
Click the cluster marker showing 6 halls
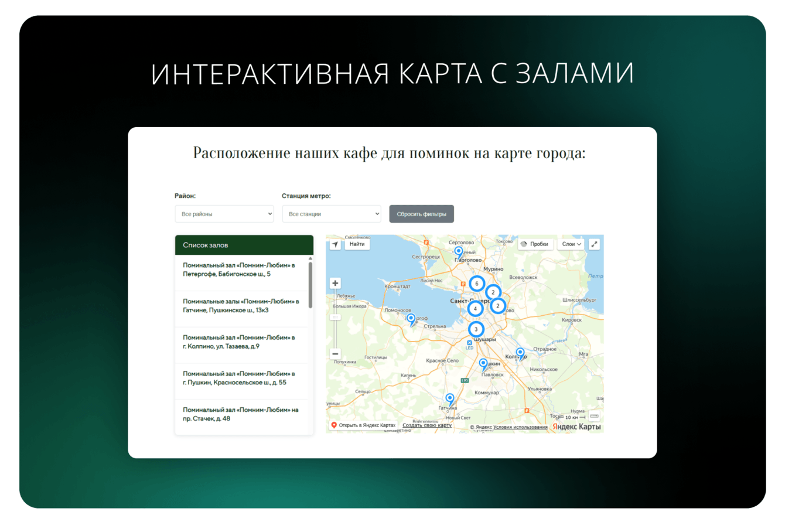coord(477,284)
